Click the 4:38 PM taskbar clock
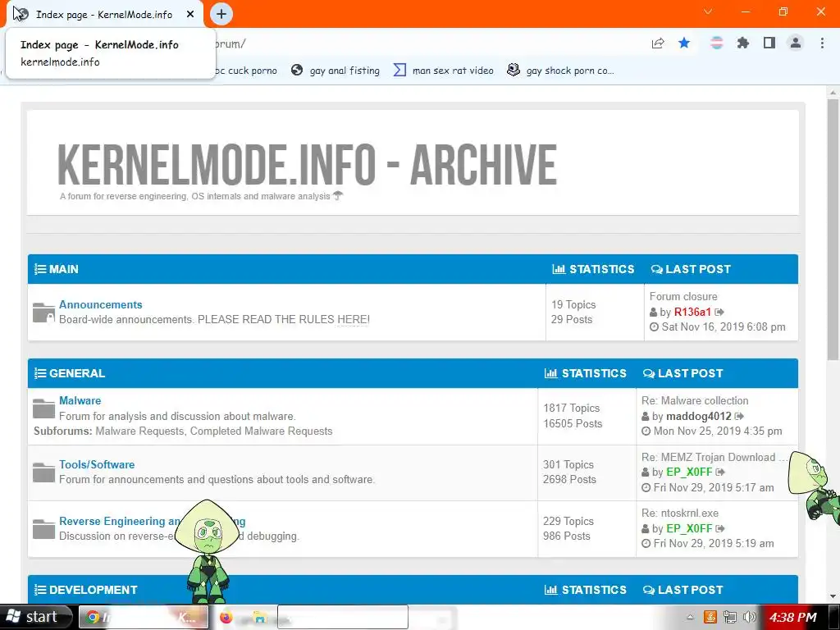 (x=793, y=618)
